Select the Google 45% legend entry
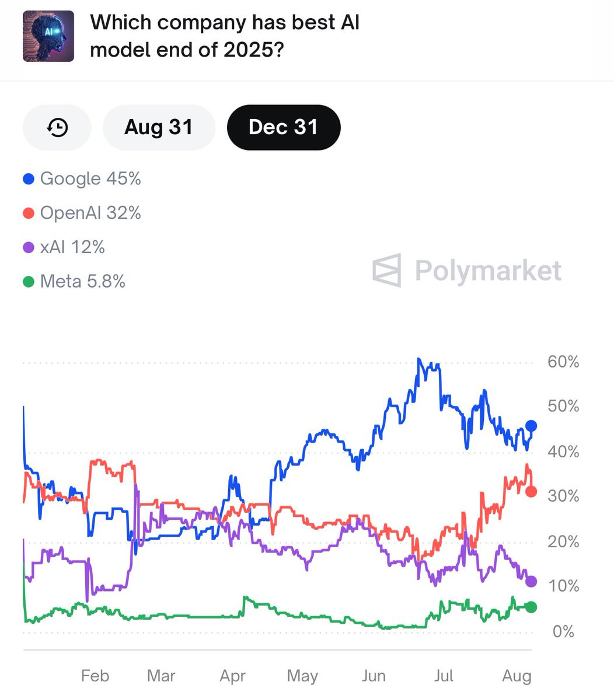Viewport: 614px width, 700px height. 90,179
